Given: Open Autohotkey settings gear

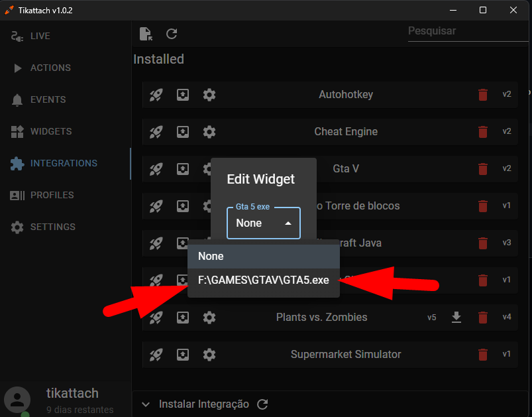Looking at the screenshot, I should tap(209, 95).
